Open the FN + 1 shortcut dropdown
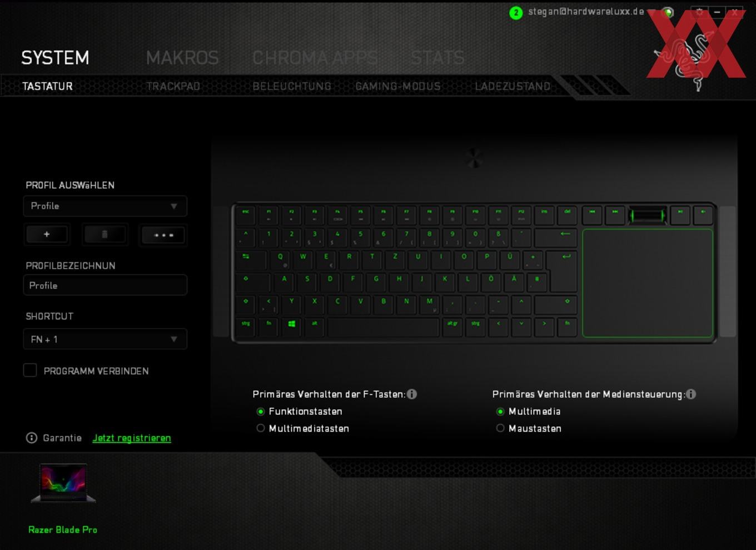This screenshot has height=550, width=756. pyautogui.click(x=105, y=339)
